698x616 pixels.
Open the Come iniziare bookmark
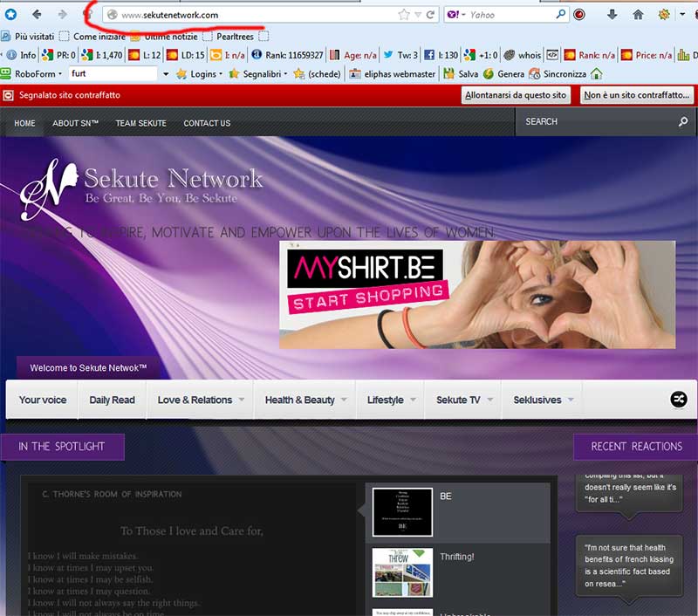click(92, 37)
